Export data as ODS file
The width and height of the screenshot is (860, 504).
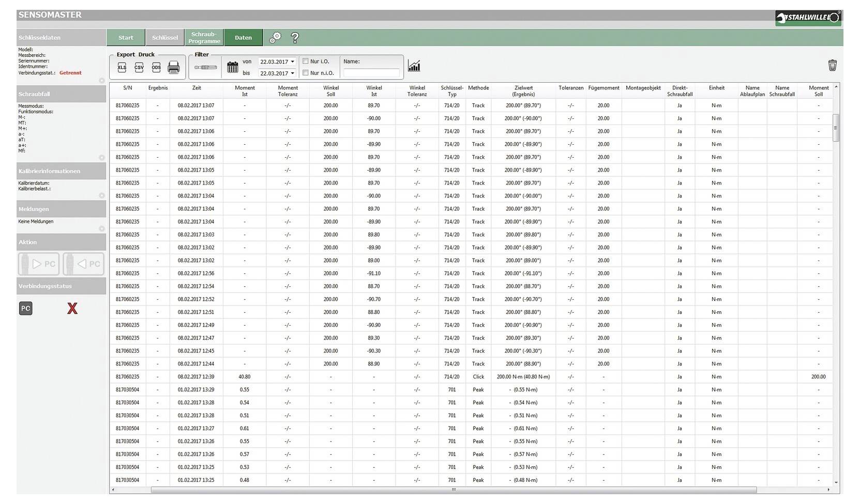[x=156, y=67]
